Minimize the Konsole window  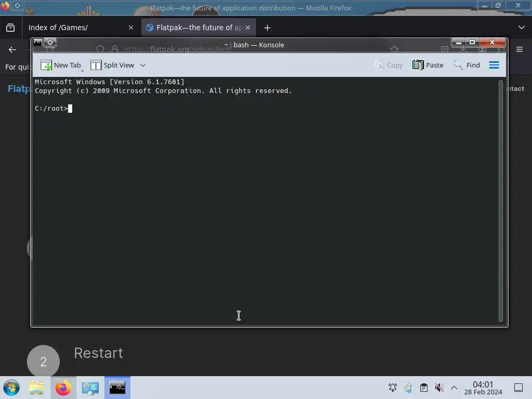(458, 43)
